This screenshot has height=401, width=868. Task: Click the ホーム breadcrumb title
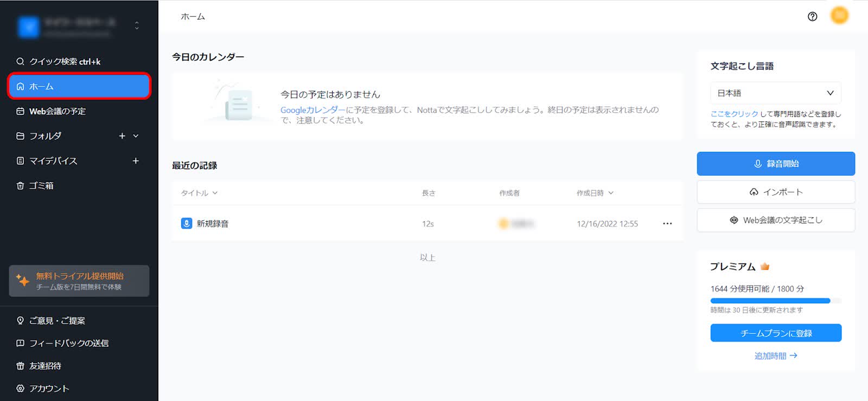[193, 17]
